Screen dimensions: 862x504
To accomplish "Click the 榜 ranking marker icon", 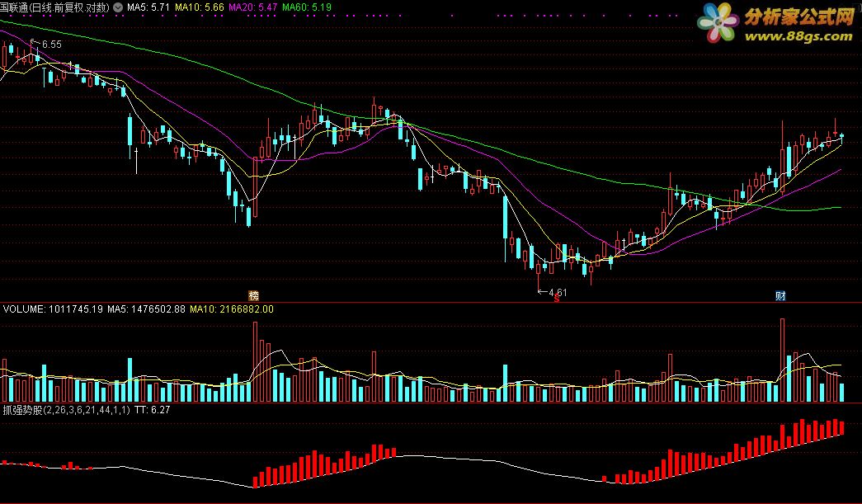I will tap(253, 295).
